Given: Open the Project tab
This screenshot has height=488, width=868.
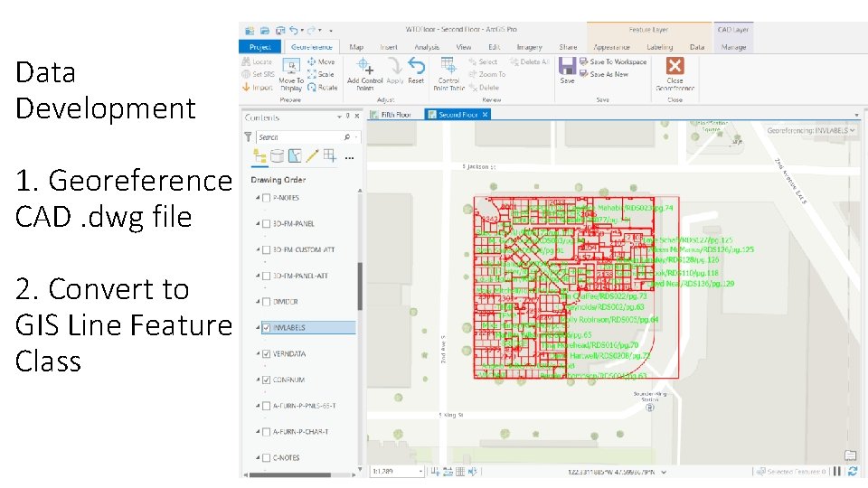Looking at the screenshot, I should (260, 47).
